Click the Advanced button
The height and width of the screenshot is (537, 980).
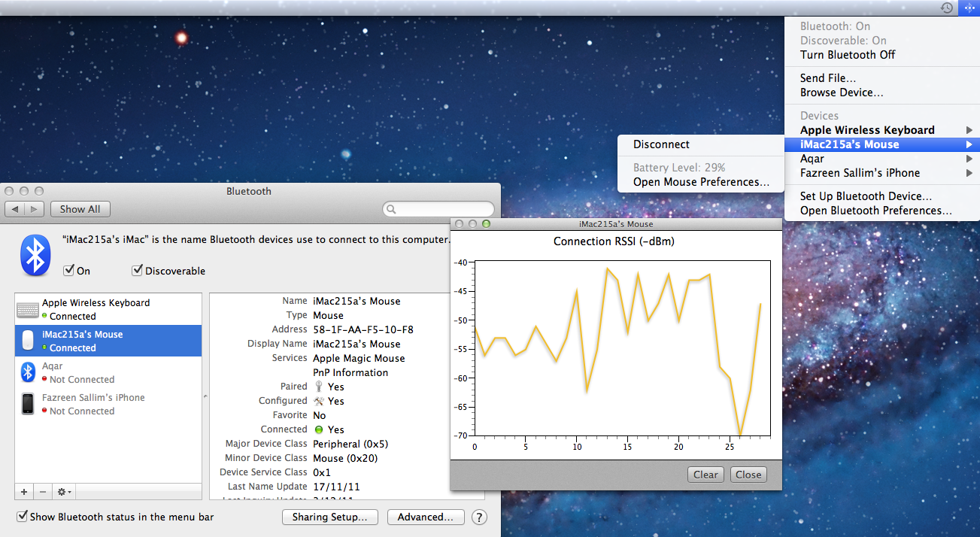coord(426,517)
